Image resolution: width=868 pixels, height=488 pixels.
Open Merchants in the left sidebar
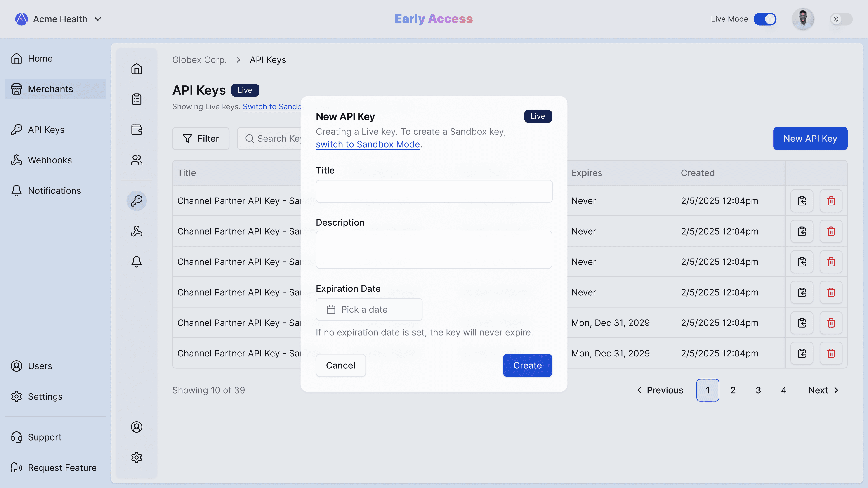point(56,89)
